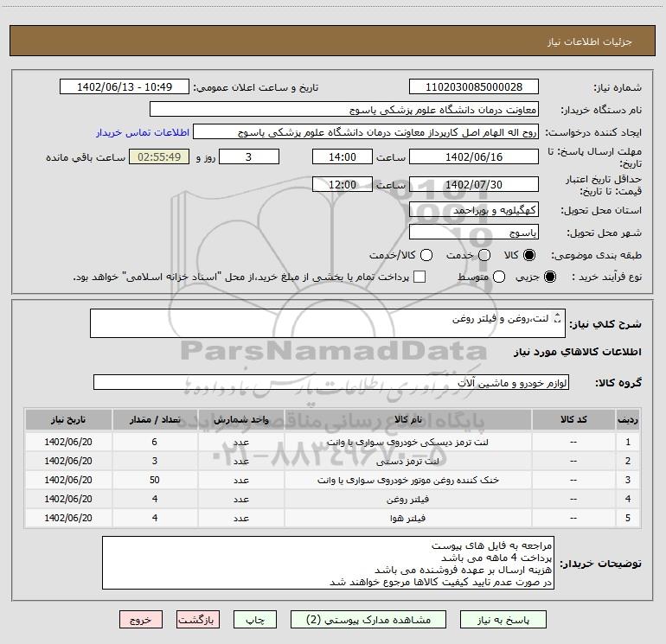Click the پاسخ به نیاز button
Screen dimensions: 666x644
point(503,620)
